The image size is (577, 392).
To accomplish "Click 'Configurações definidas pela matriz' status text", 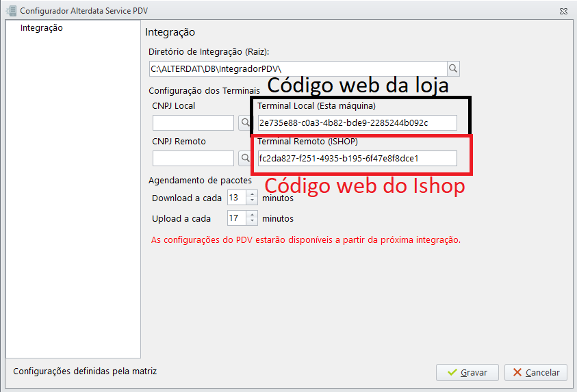I will tap(85, 371).
